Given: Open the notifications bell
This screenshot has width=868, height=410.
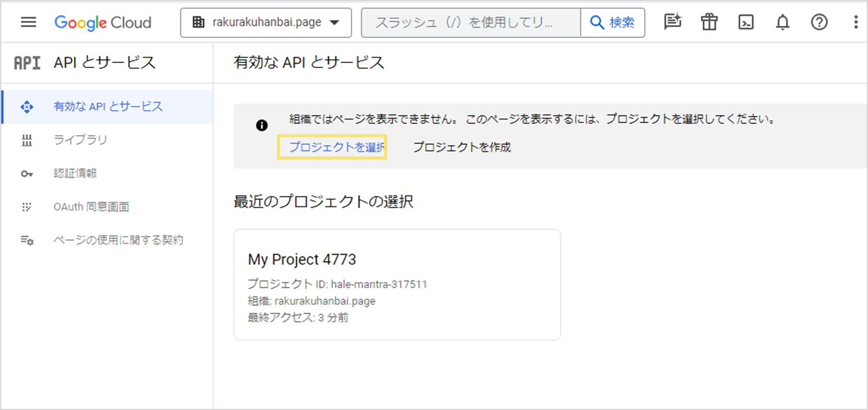Looking at the screenshot, I should (x=783, y=22).
